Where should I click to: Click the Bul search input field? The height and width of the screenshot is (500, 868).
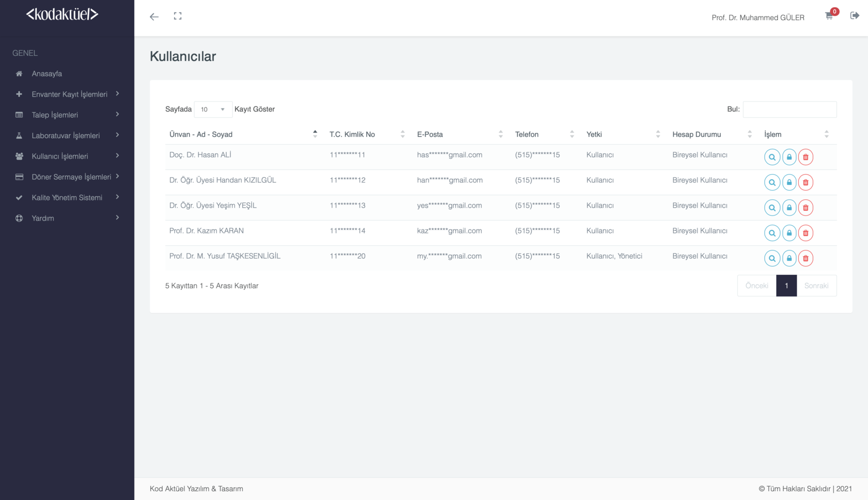(789, 110)
